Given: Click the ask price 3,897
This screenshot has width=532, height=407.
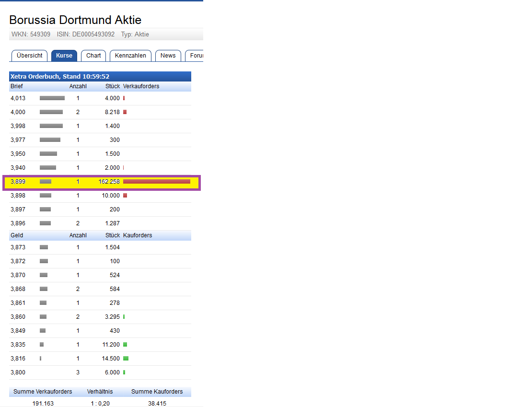Looking at the screenshot, I should coord(18,209).
